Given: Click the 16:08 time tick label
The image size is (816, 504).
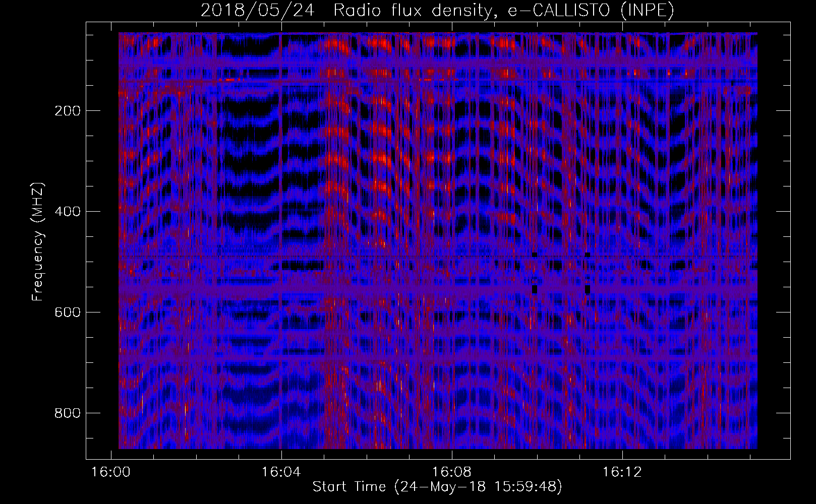Looking at the screenshot, I should 452,472.
